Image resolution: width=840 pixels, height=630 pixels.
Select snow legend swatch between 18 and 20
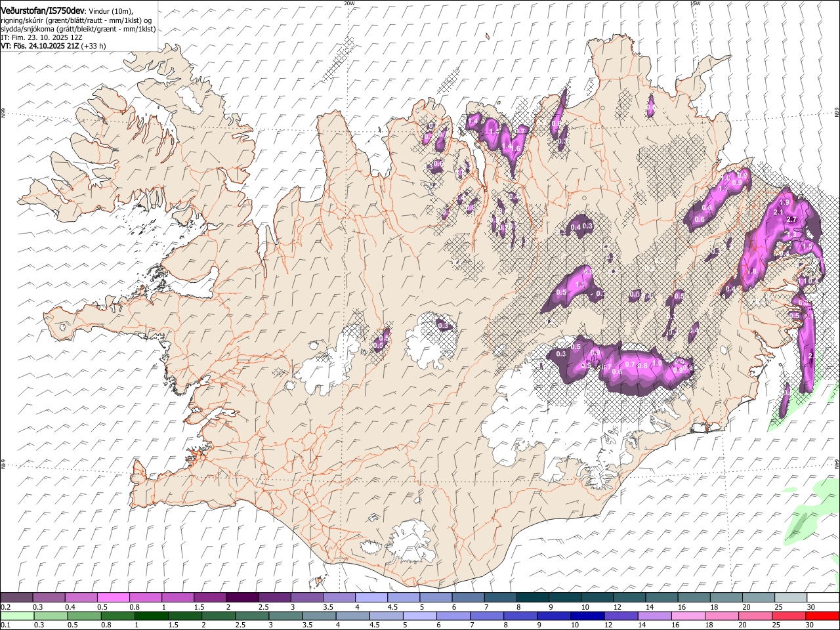coord(726,598)
